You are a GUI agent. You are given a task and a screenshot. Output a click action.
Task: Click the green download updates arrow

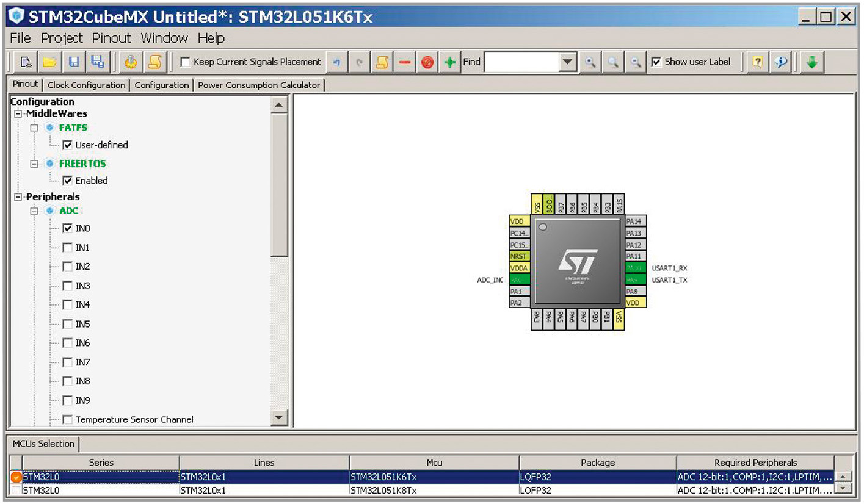point(811,62)
